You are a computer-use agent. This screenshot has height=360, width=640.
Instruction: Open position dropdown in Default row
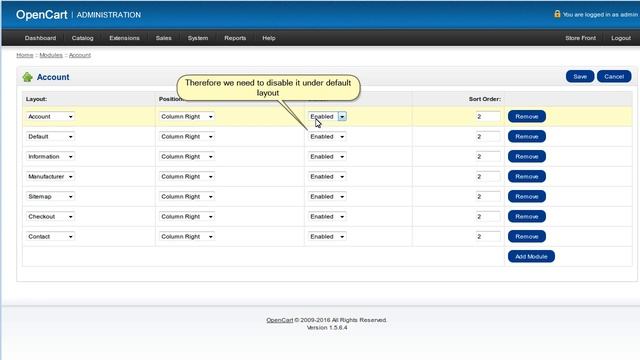point(187,136)
